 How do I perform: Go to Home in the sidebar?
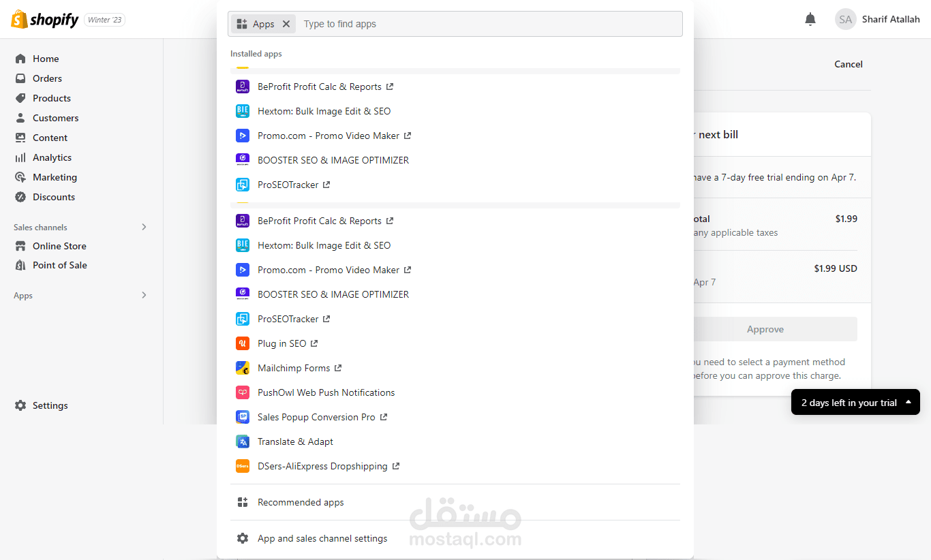(x=46, y=59)
